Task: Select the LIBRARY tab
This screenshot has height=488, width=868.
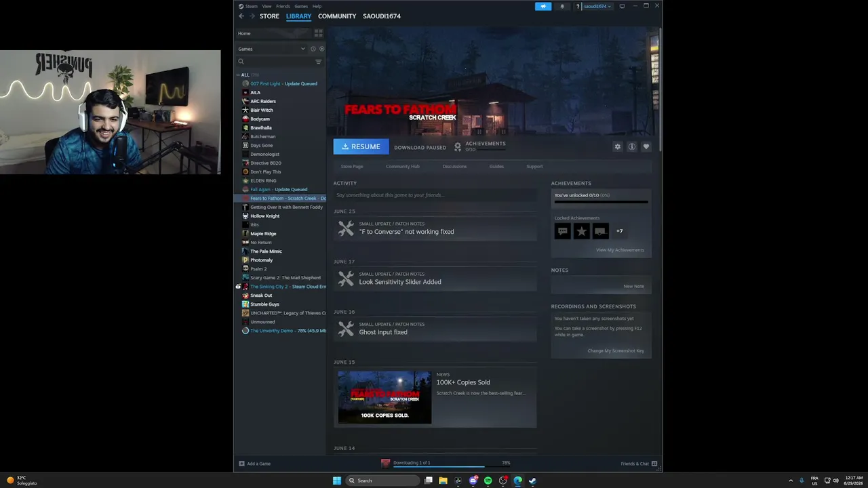Action: [298, 16]
